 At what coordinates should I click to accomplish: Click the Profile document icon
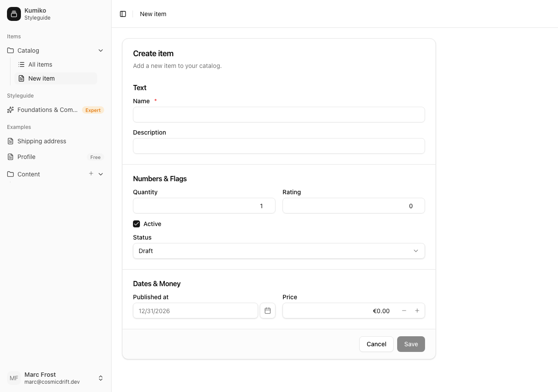coord(10,157)
